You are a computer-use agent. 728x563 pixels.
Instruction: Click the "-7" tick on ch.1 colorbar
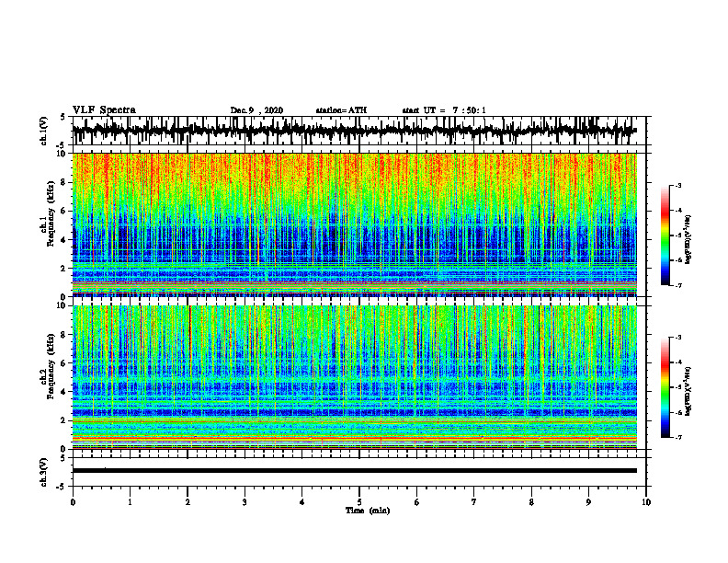point(677,285)
